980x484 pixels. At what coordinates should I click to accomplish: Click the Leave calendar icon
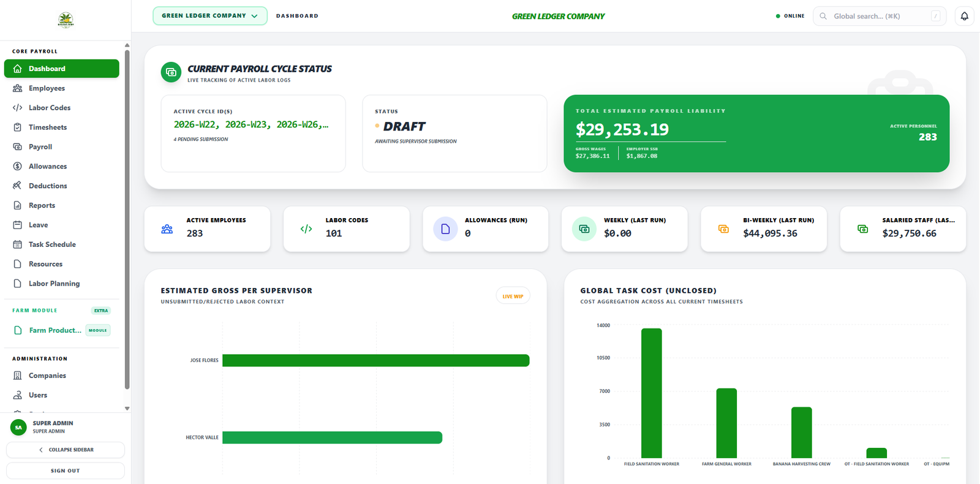point(18,225)
